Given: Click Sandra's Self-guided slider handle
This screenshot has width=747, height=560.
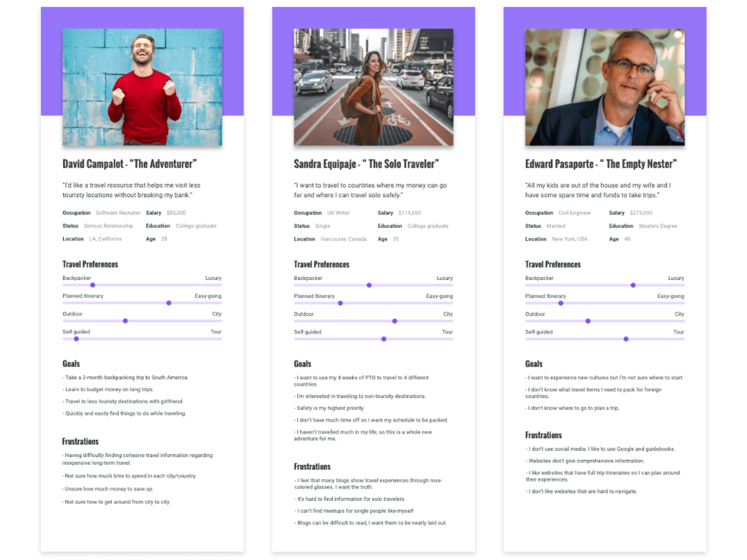Looking at the screenshot, I should click(384, 339).
